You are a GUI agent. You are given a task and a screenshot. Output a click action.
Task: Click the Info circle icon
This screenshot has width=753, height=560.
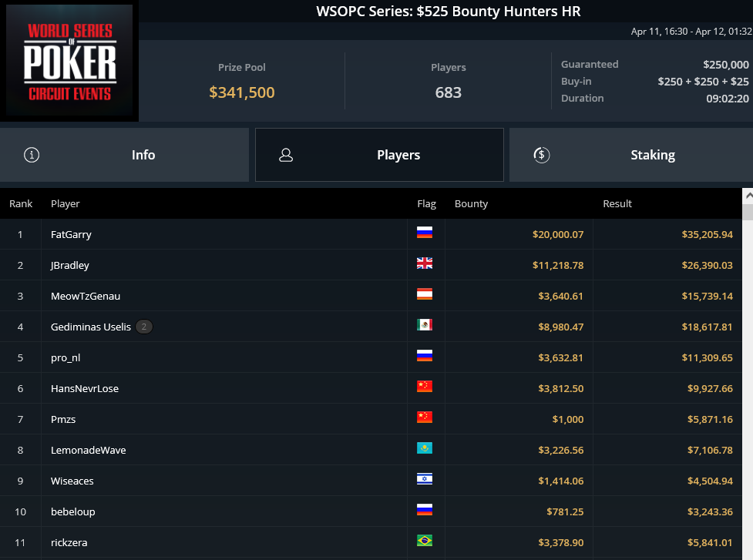click(x=32, y=155)
